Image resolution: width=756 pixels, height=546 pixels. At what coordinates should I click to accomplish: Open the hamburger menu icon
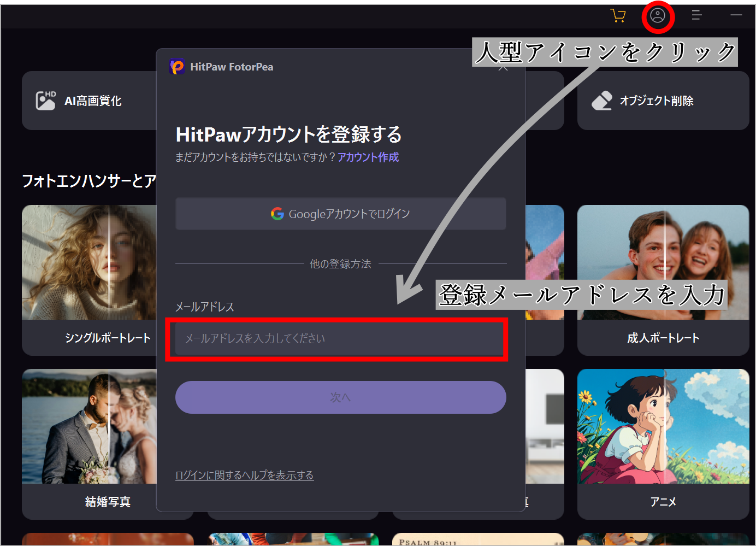tap(696, 15)
